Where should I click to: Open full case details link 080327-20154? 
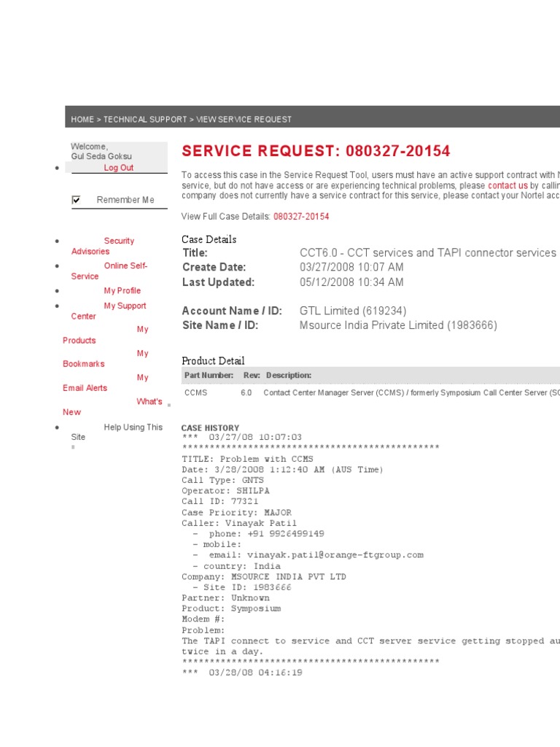(x=301, y=217)
